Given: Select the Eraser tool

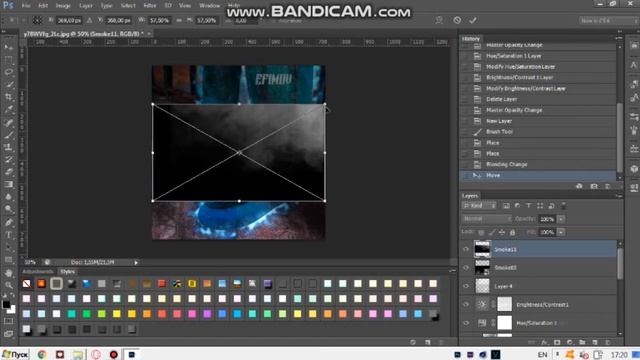Looking at the screenshot, I should click(9, 172).
